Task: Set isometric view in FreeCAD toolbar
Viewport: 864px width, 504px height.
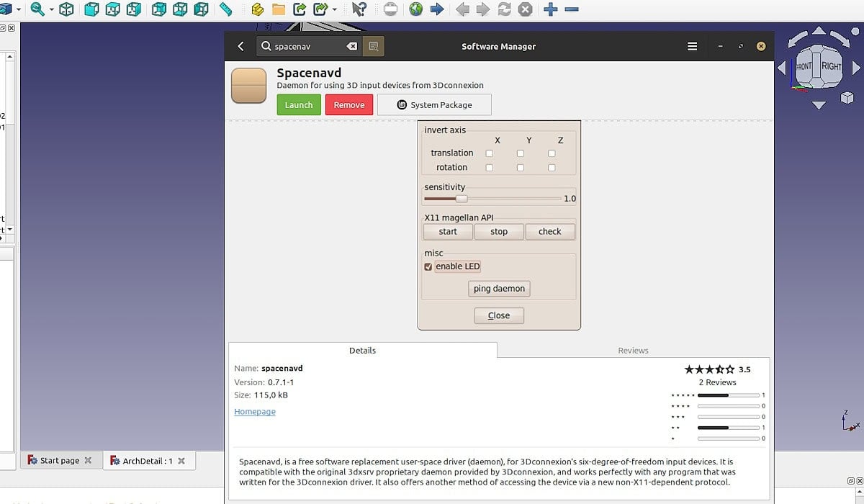Action: [x=66, y=9]
